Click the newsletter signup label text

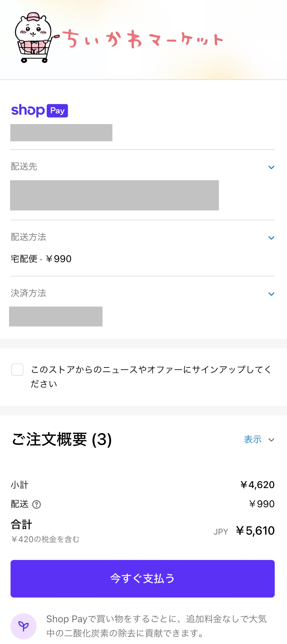151,377
